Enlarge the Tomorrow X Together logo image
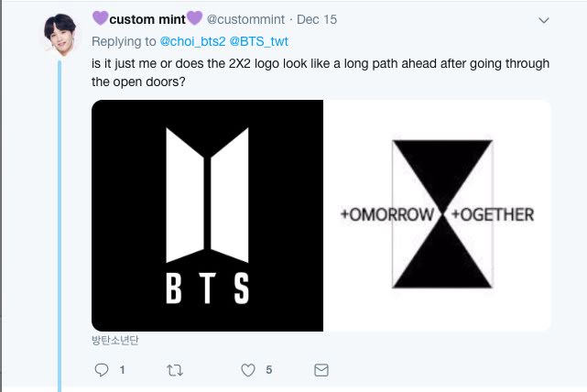 click(x=437, y=215)
